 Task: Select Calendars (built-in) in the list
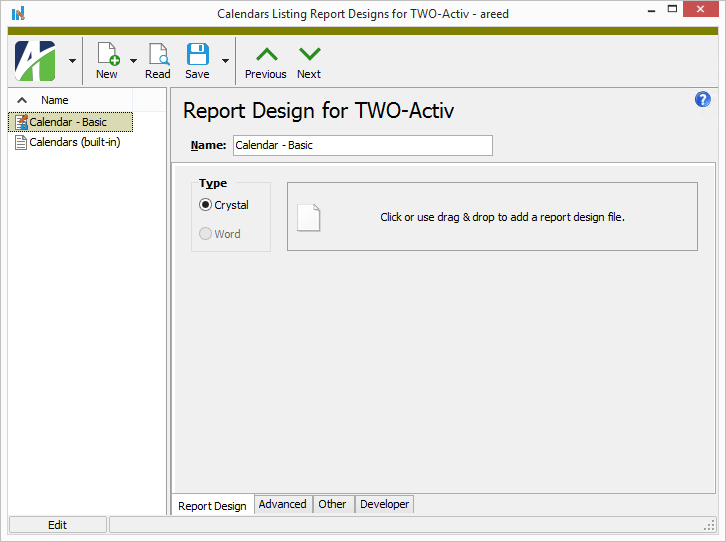click(x=74, y=142)
